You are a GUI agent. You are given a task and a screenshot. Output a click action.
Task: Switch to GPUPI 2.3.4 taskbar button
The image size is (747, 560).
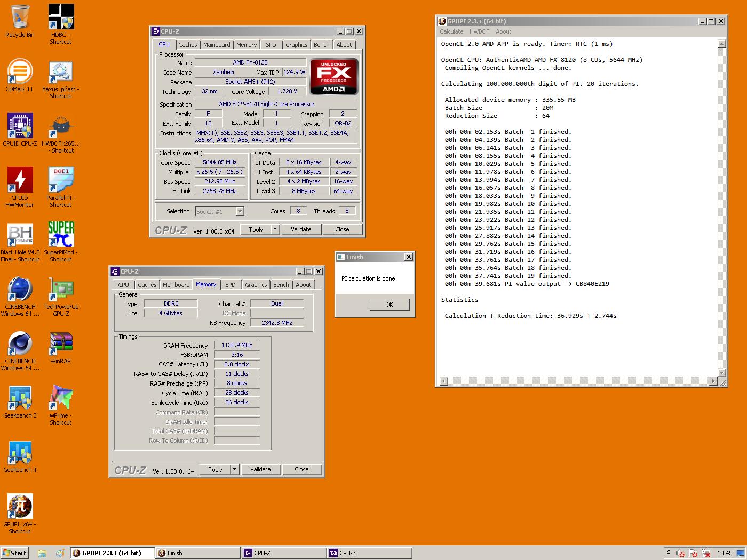pos(113,553)
